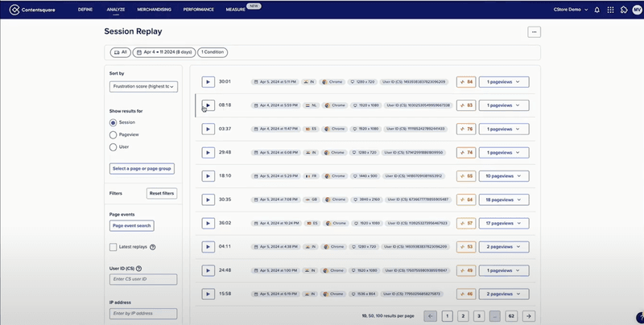Viewport: 644px width, 325px height.
Task: Click the Reset filters button
Action: click(162, 194)
